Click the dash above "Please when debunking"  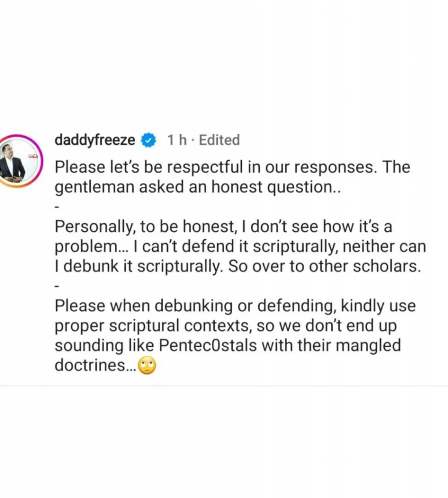(57, 286)
